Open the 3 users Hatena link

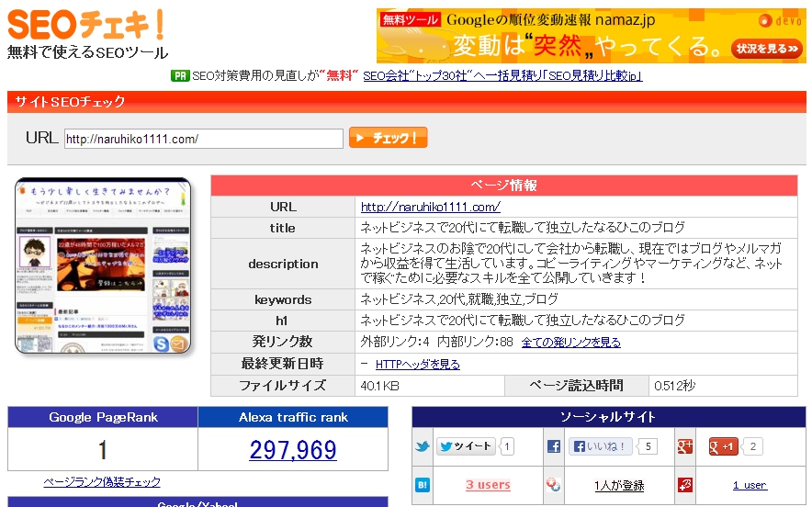click(488, 485)
